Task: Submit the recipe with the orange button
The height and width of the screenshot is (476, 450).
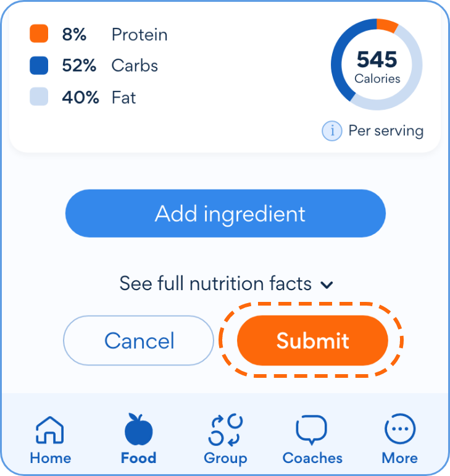Action: point(312,341)
